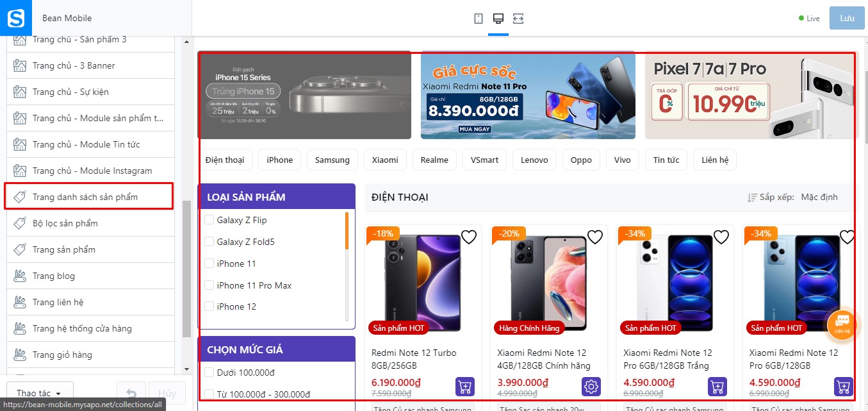Click icon beside Trang chủ - Sự kiện
Screen dimensions: 868x411
point(20,92)
